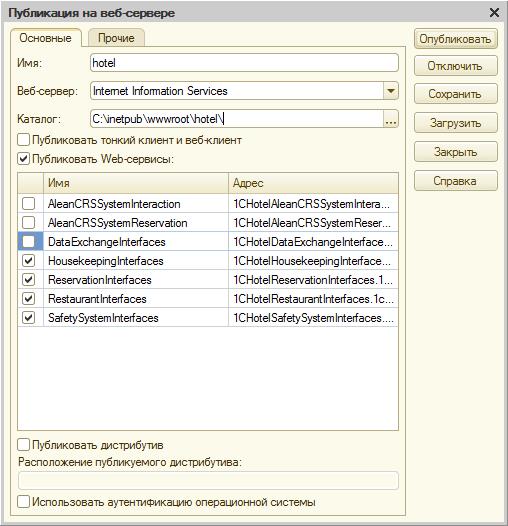This screenshot has height=526, width=508.
Task: Click the Адрес column header
Action: pyautogui.click(x=313, y=183)
